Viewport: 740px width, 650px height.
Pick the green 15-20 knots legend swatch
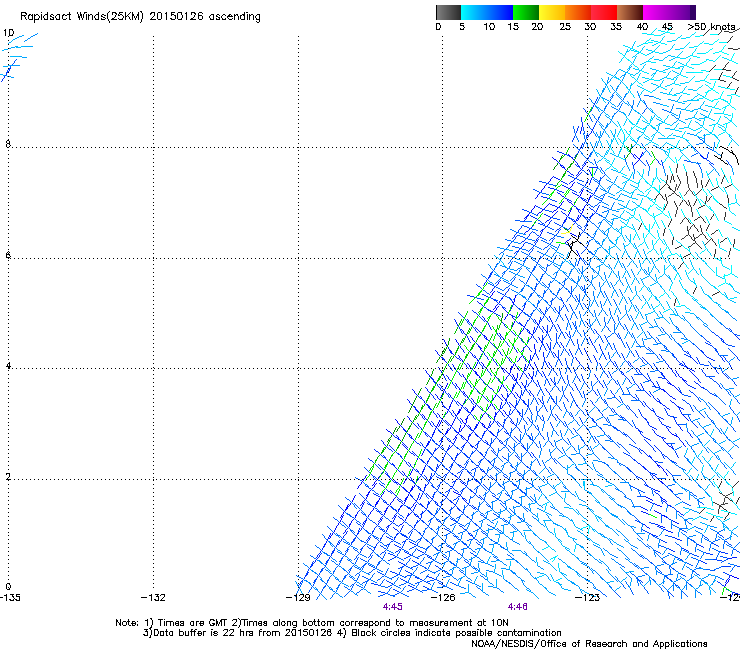(x=526, y=12)
